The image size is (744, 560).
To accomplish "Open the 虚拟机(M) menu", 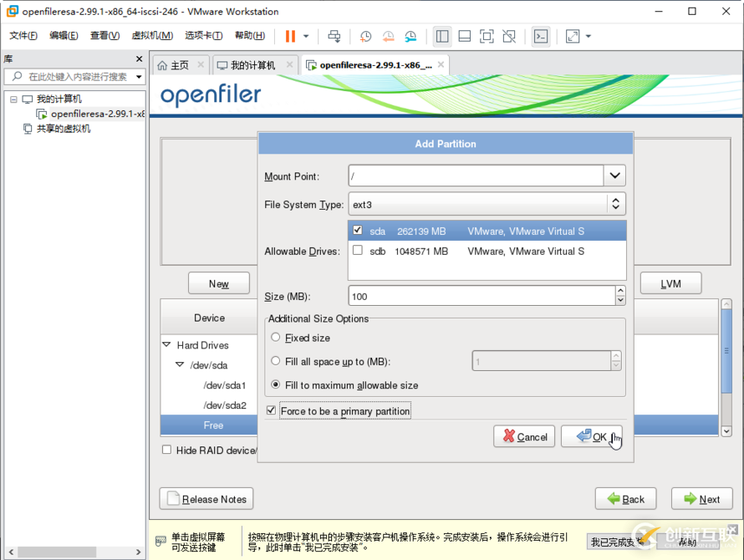I will [152, 36].
